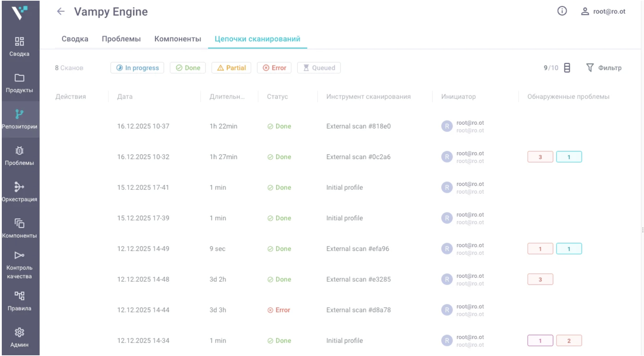This screenshot has height=356, width=644.
Task: Open Контроль качества icon in sidebar
Action: point(19,256)
